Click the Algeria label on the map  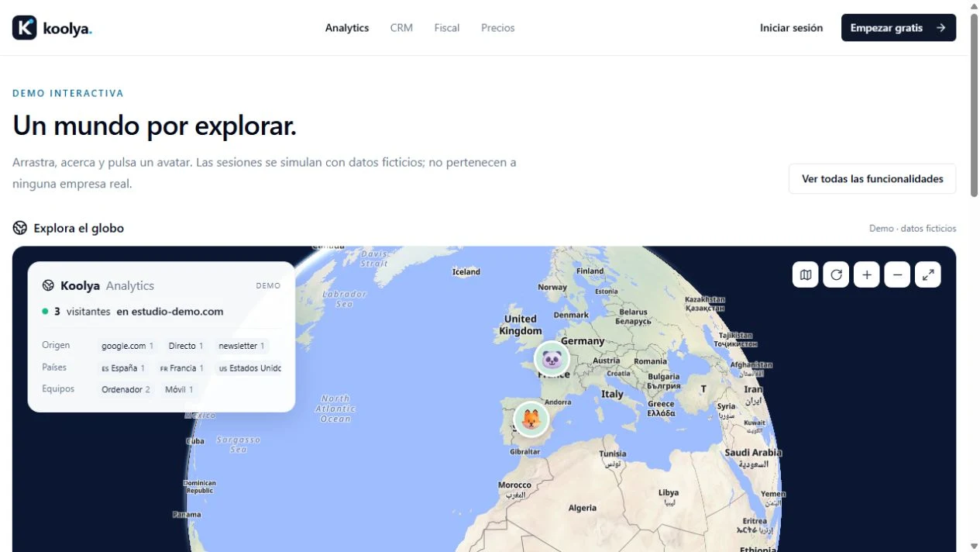pyautogui.click(x=583, y=509)
